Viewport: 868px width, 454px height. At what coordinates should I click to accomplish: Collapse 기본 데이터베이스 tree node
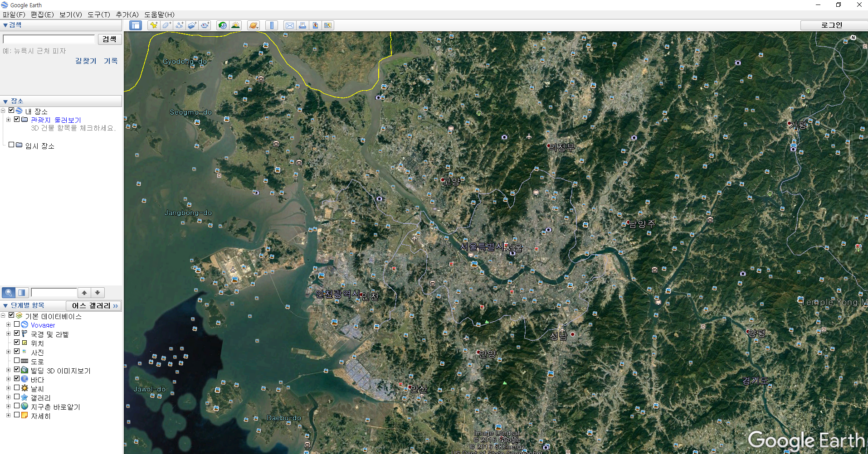pos(3,316)
